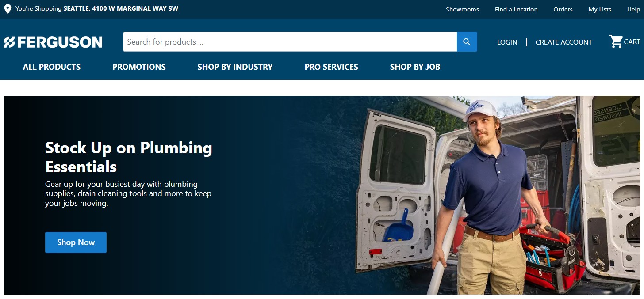
Task: Change the Seattle store location link
Action: pos(96,8)
